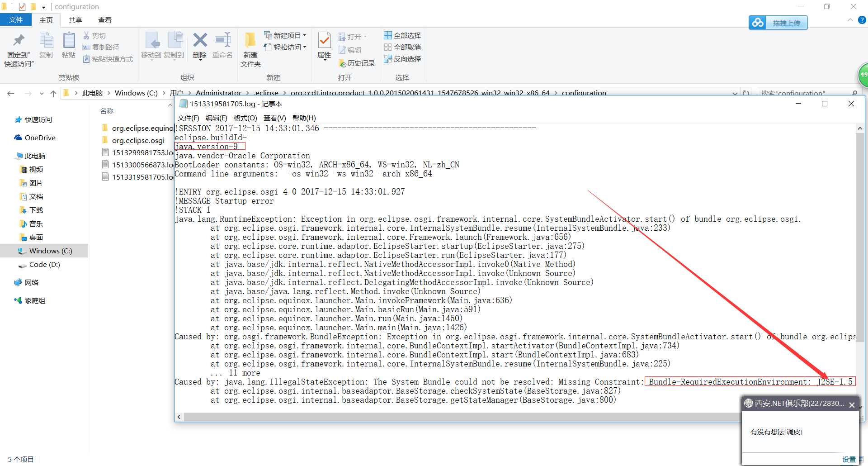The image size is (868, 466).
Task: Switch to Share (共享) ribbon tab
Action: point(75,20)
